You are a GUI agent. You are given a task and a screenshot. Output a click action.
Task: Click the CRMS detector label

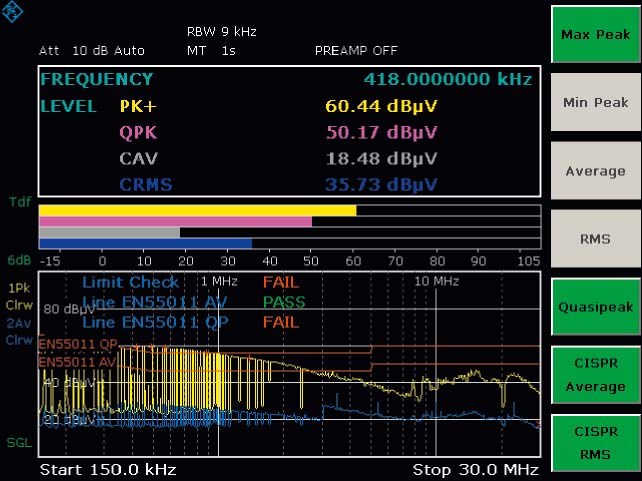click(x=146, y=185)
